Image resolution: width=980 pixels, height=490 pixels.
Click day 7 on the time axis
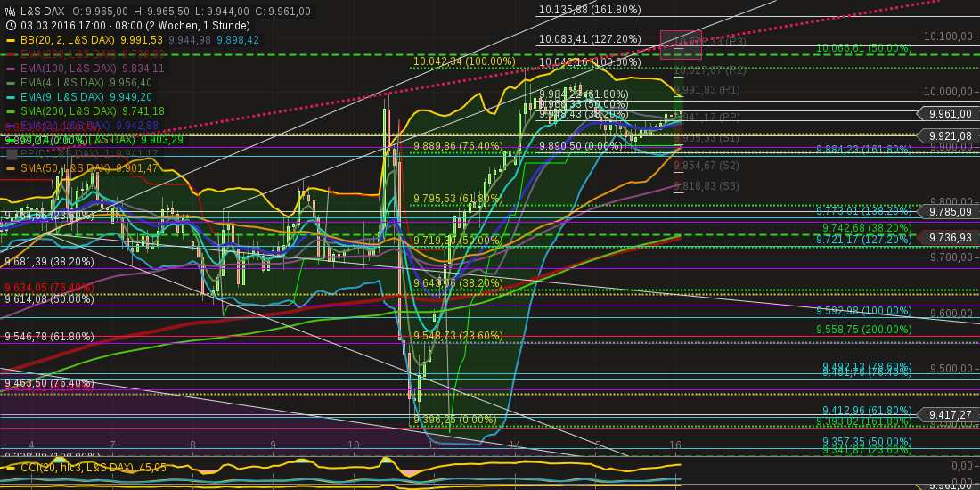(112, 445)
